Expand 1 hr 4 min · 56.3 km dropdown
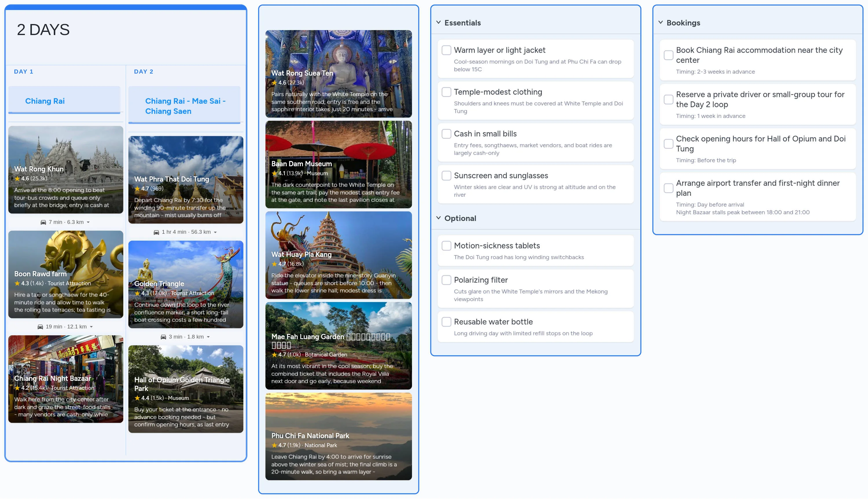The width and height of the screenshot is (868, 499). (x=215, y=232)
